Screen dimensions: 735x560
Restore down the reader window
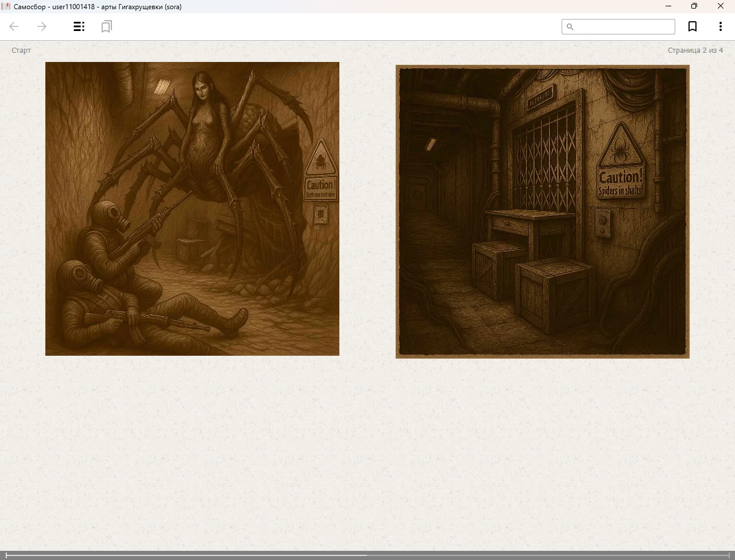coord(694,6)
